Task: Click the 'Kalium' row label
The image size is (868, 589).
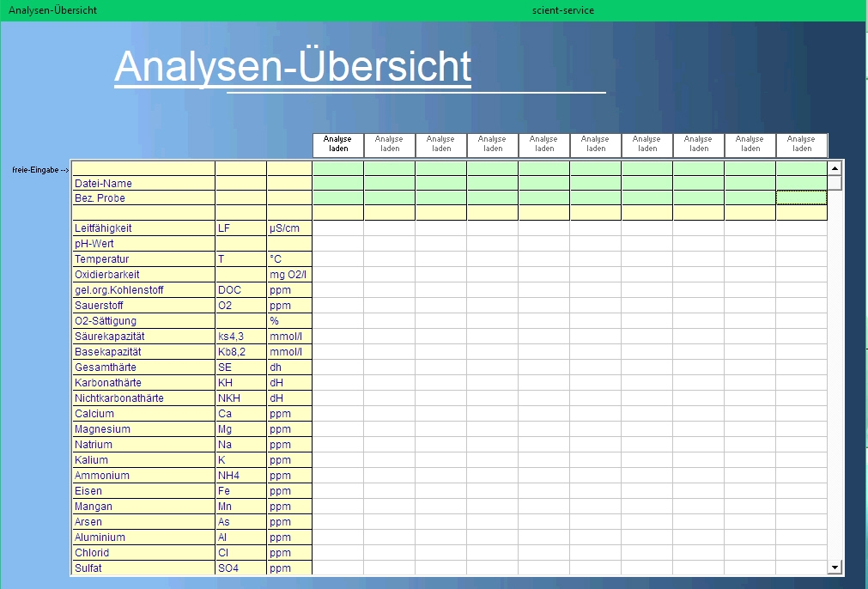Action: [143, 460]
